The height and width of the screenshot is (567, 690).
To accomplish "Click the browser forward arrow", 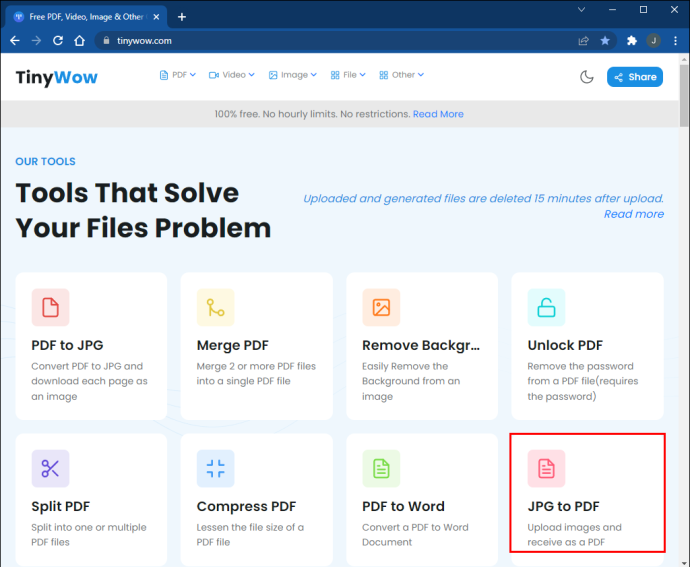I will tap(37, 41).
